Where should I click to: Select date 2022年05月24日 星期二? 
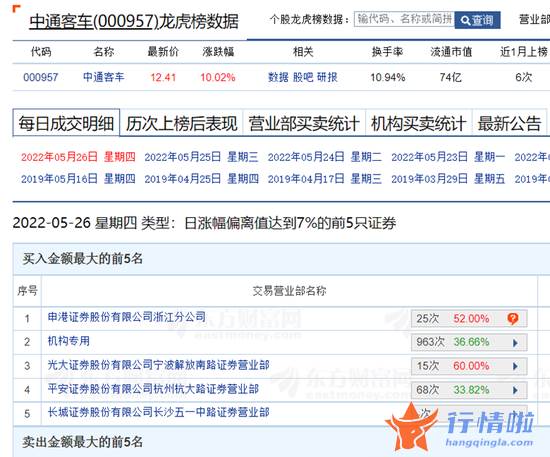[x=325, y=157]
